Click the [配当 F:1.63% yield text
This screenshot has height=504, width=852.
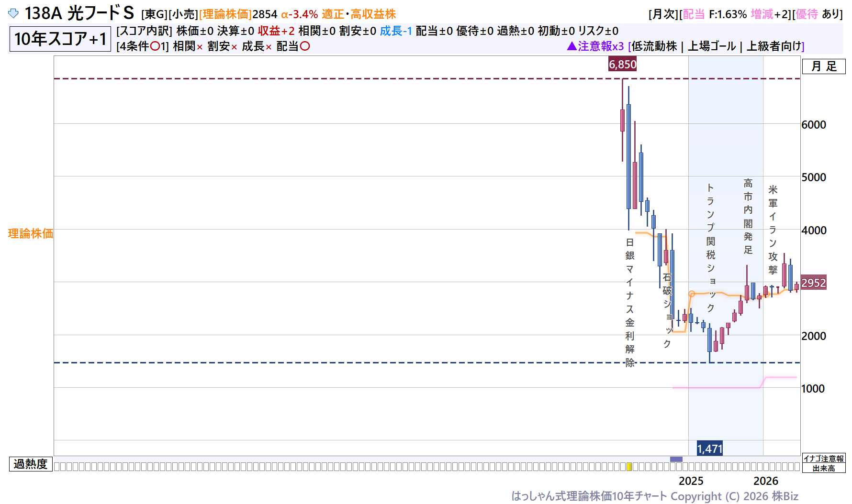(713, 14)
